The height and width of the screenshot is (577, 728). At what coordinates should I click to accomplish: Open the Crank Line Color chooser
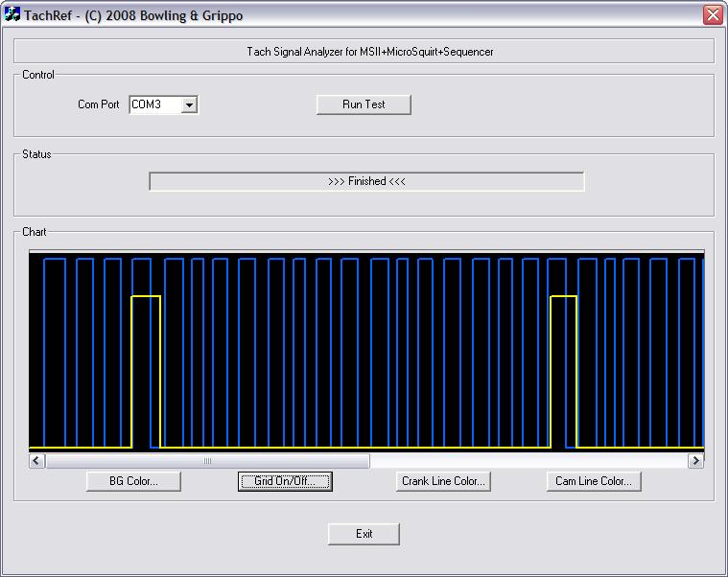click(x=443, y=481)
